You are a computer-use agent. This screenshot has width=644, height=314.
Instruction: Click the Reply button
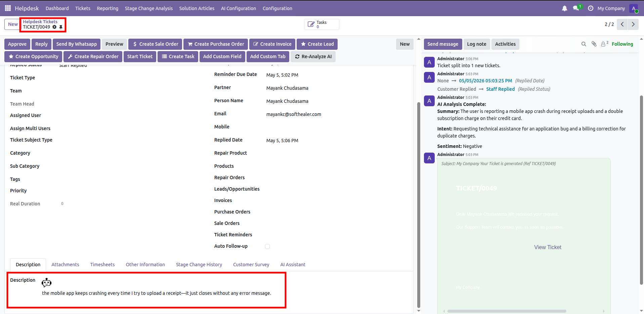coord(41,44)
